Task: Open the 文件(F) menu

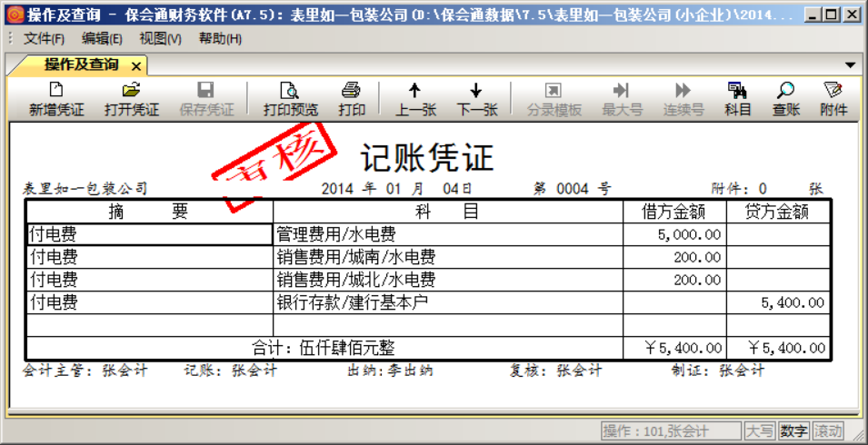Action: tap(44, 38)
